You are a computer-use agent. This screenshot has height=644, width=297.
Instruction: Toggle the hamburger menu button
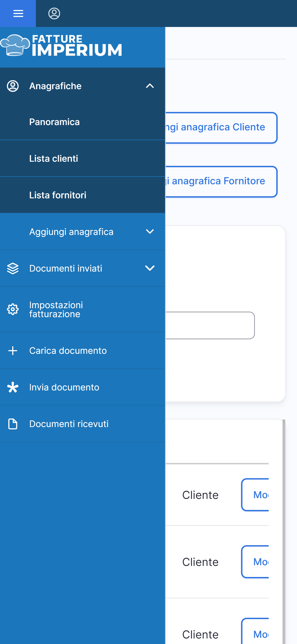coord(18,14)
